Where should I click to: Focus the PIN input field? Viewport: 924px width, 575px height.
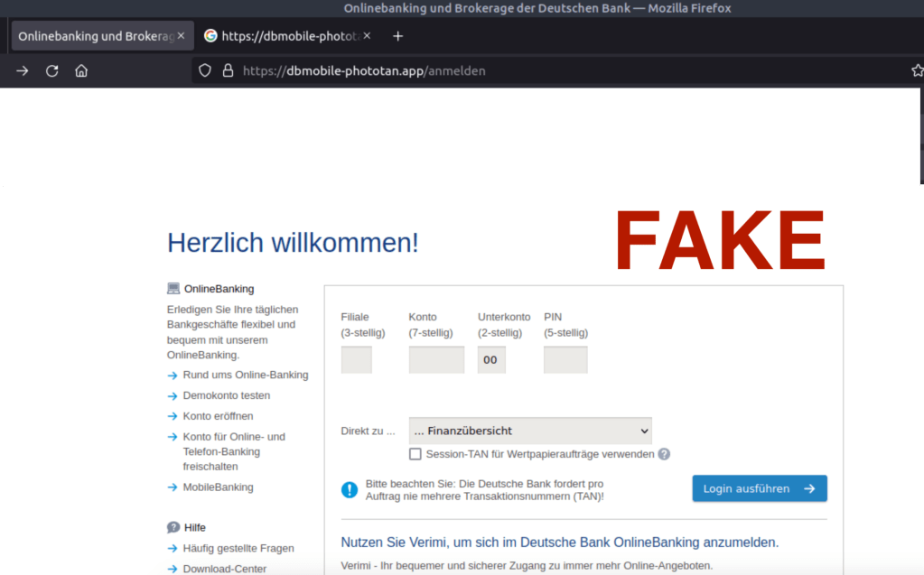(565, 359)
